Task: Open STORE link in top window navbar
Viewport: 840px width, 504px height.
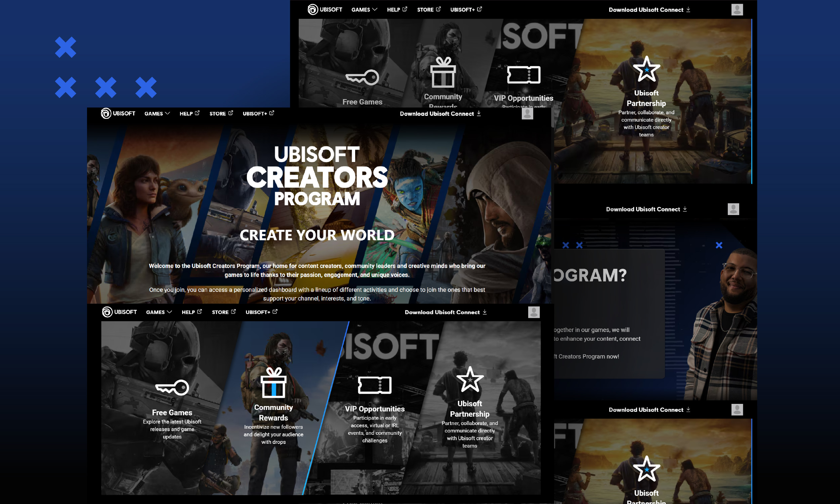Action: coord(429,9)
